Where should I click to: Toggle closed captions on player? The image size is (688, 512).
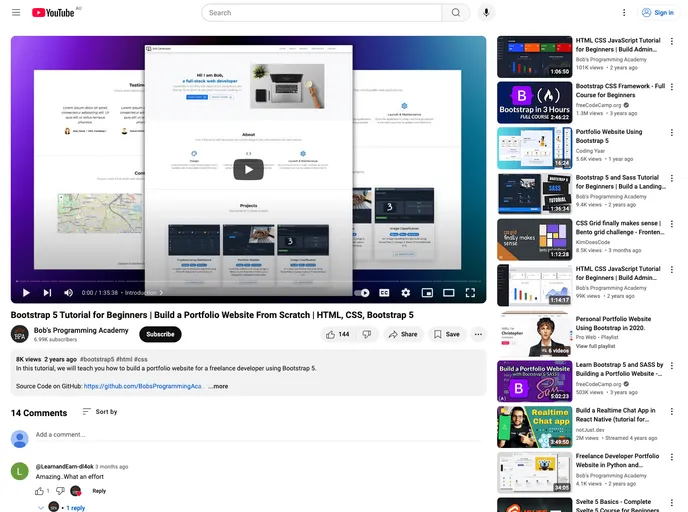(x=384, y=293)
